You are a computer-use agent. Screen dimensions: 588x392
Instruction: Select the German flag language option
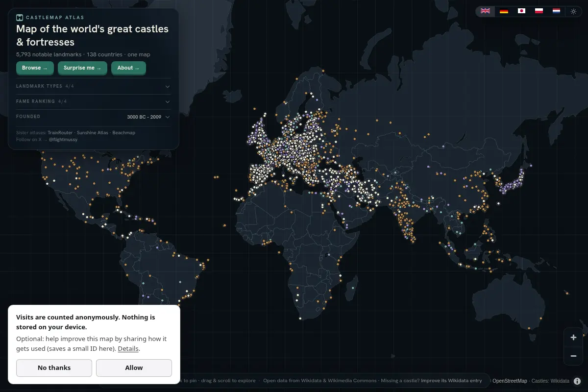pyautogui.click(x=504, y=11)
